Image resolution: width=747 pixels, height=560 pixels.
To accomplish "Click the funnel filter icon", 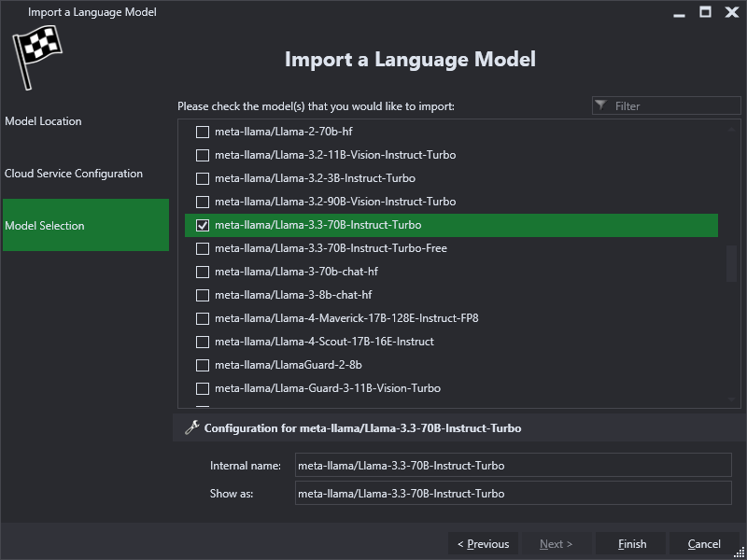I will click(601, 105).
